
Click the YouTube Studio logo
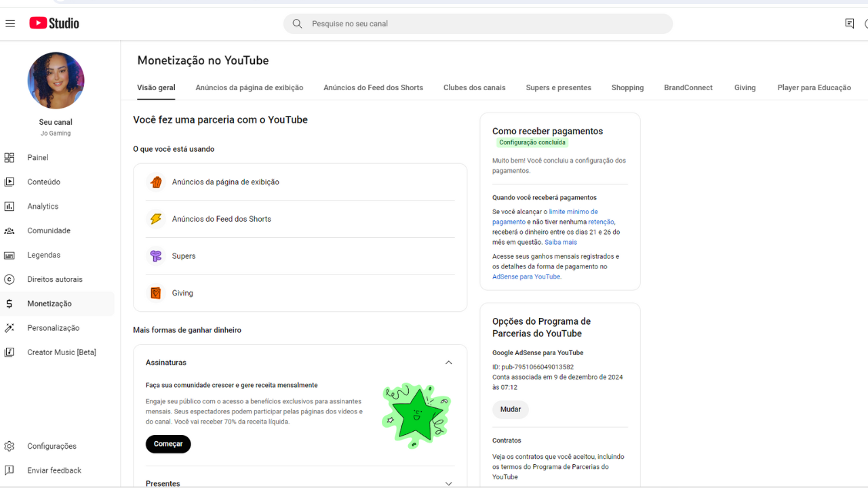[x=54, y=23]
